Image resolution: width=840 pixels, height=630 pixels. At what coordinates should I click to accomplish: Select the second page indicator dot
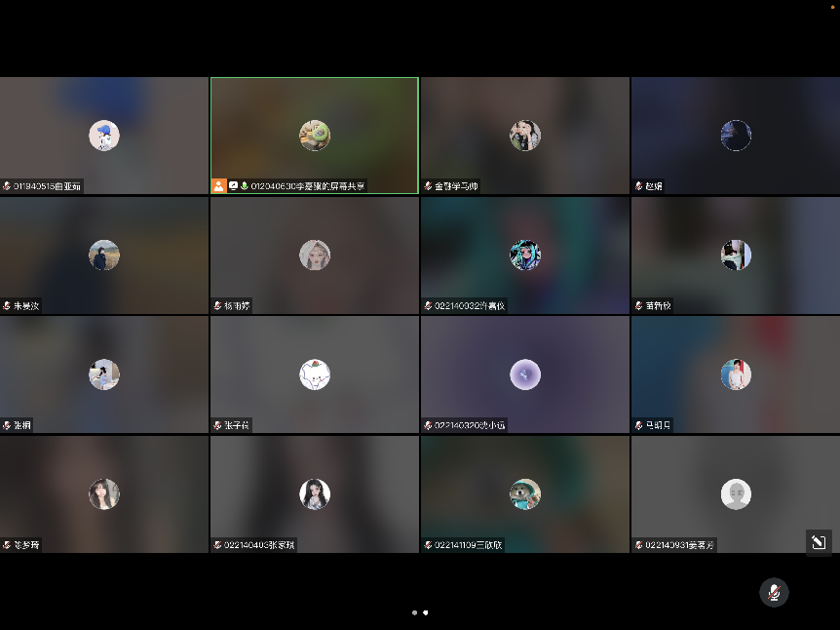(x=426, y=612)
